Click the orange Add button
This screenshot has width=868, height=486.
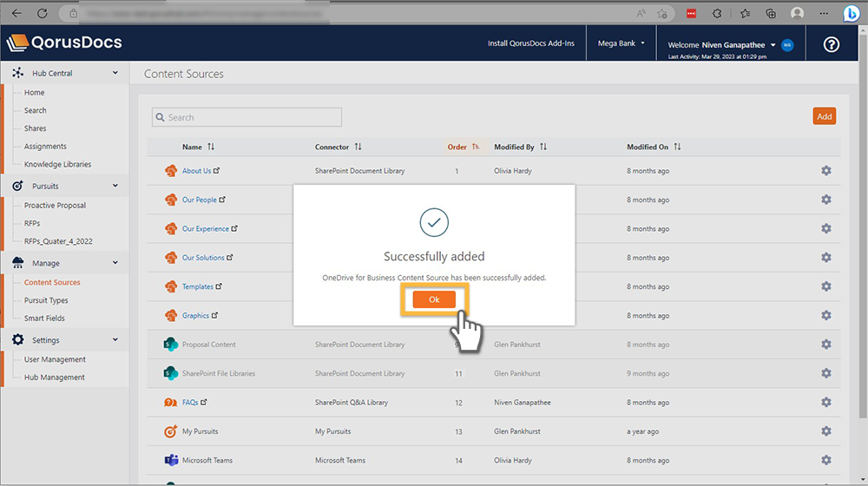tap(825, 116)
